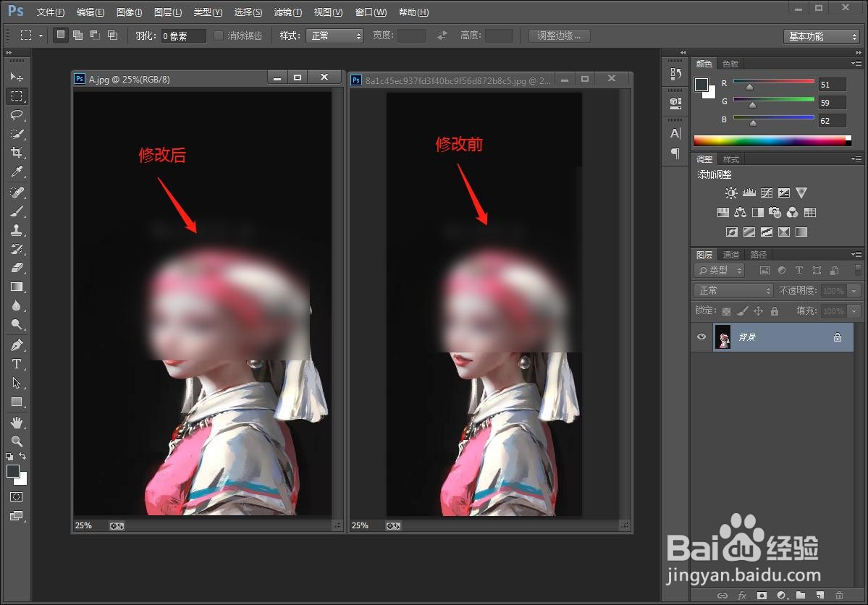
Task: Open the layer filter 类型 dropdown
Action: pos(719,270)
